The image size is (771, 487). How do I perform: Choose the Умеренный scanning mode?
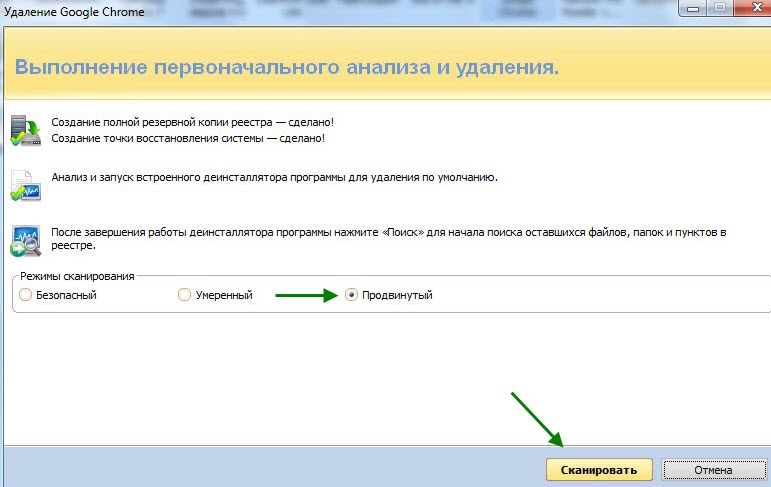click(184, 295)
